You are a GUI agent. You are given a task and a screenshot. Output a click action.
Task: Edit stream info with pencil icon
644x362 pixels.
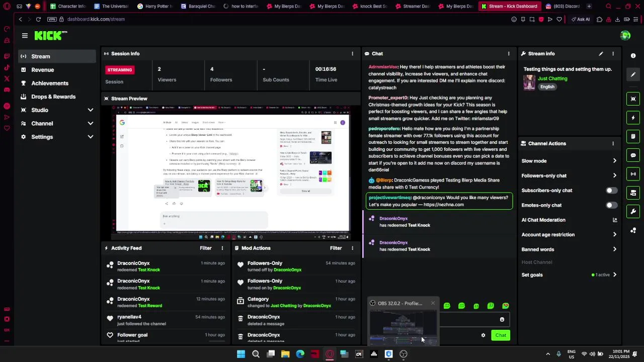pos(601,53)
